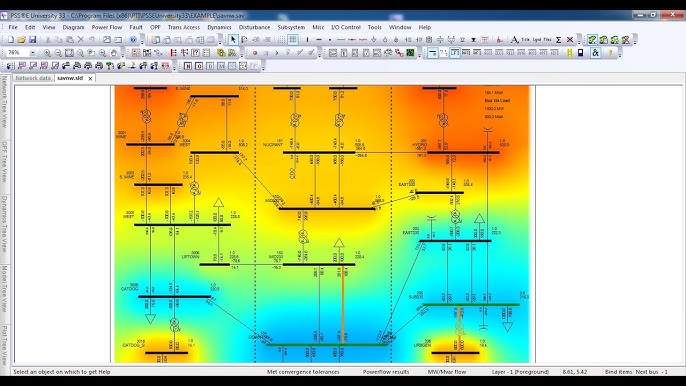Image resolution: width=686 pixels, height=386 pixels.
Task: Select the yellow highlight bar icon
Action: point(569,53)
